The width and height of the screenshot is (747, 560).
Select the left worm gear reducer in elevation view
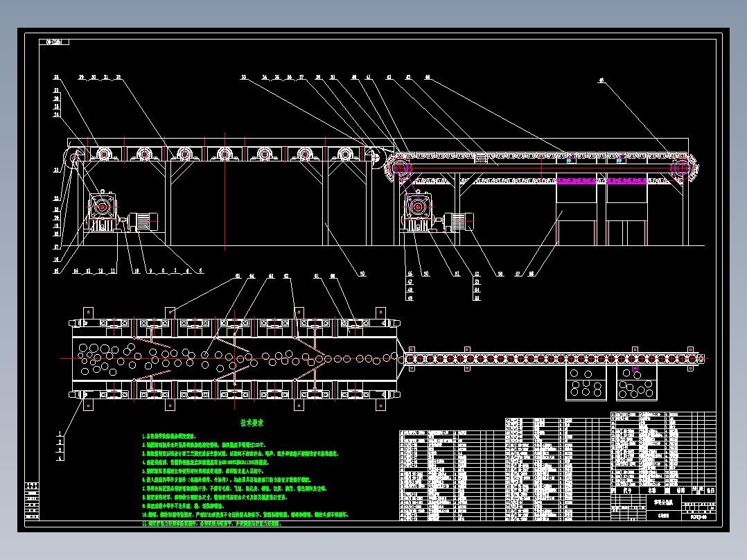tap(102, 211)
